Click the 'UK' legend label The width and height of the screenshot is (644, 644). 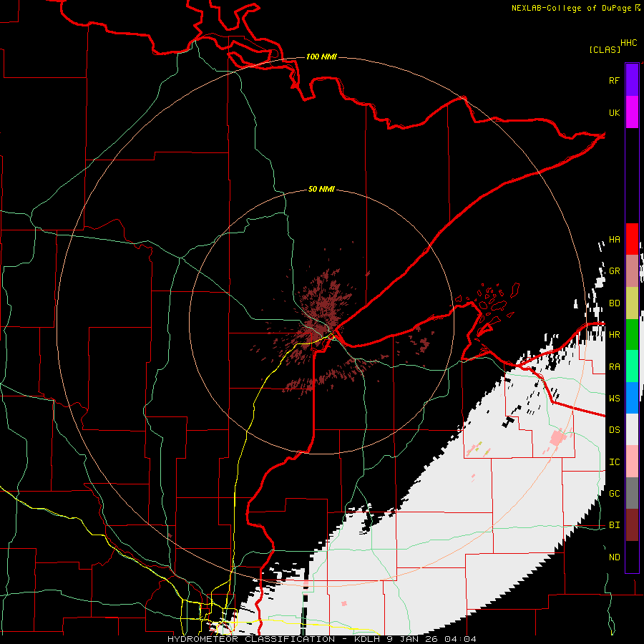[614, 112]
